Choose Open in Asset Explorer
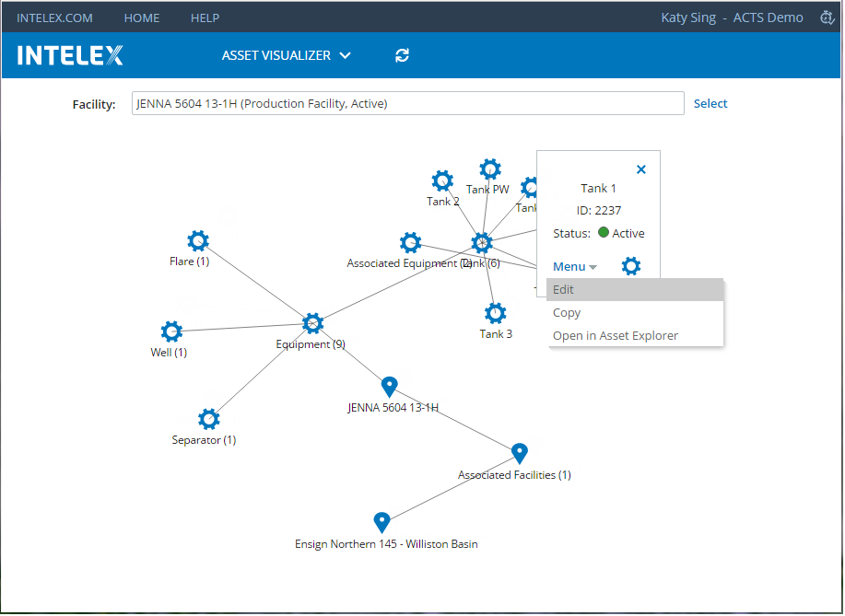 coord(635,336)
